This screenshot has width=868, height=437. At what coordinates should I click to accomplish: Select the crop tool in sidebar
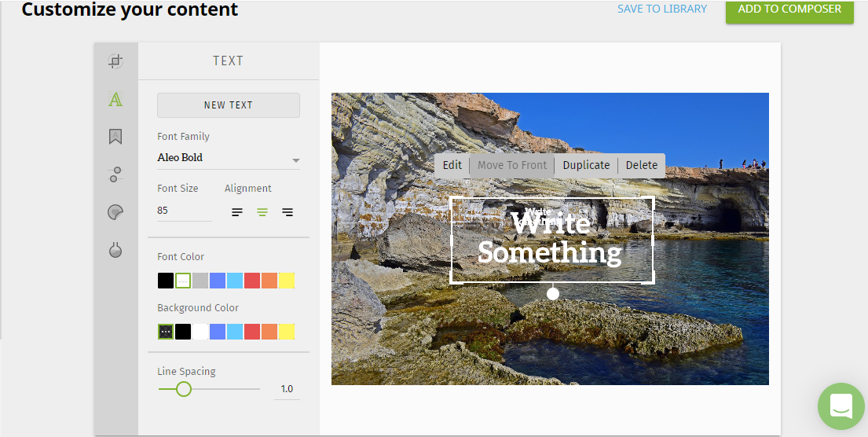point(115,61)
